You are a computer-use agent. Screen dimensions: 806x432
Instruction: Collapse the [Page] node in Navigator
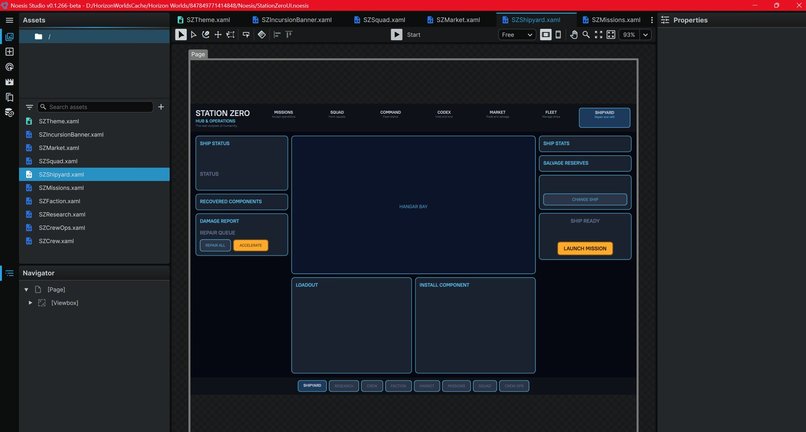[26, 290]
